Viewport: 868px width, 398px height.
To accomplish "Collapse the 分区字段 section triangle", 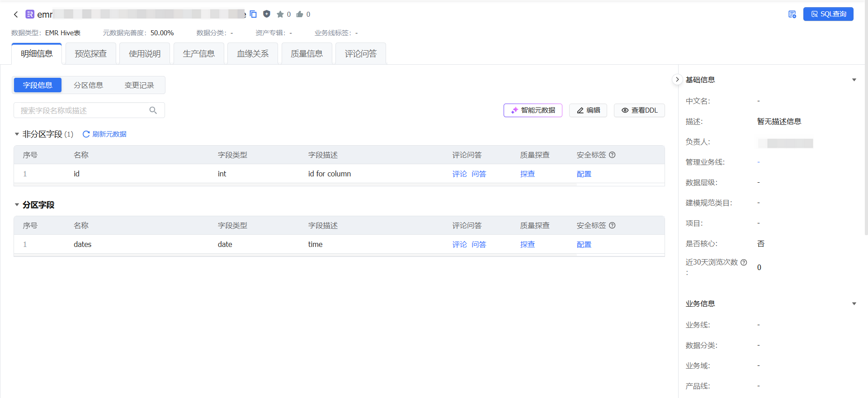I will (x=17, y=205).
